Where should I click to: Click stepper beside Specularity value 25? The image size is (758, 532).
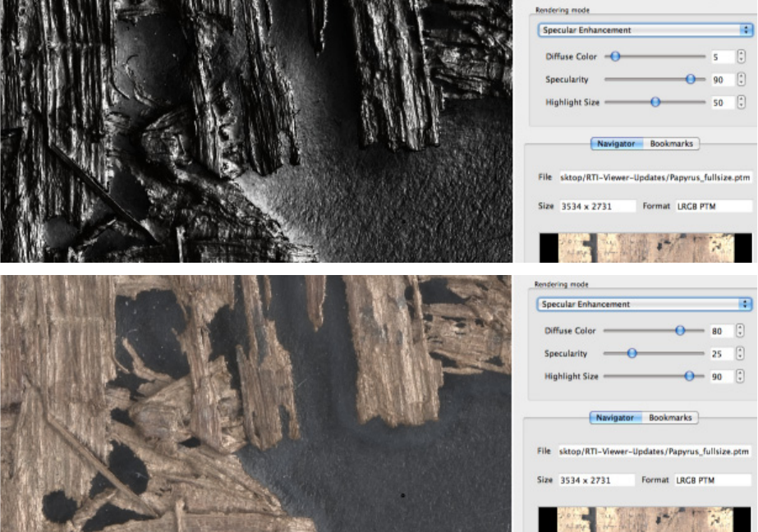tap(740, 353)
